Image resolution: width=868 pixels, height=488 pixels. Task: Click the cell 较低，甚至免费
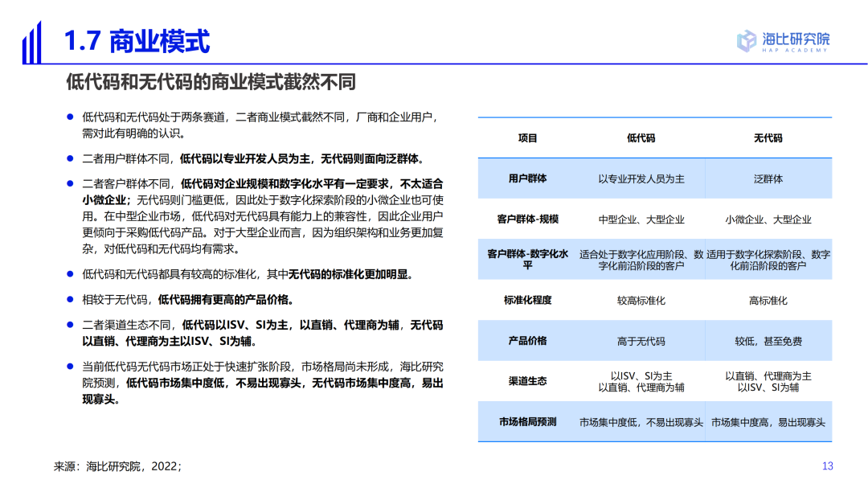(x=768, y=341)
